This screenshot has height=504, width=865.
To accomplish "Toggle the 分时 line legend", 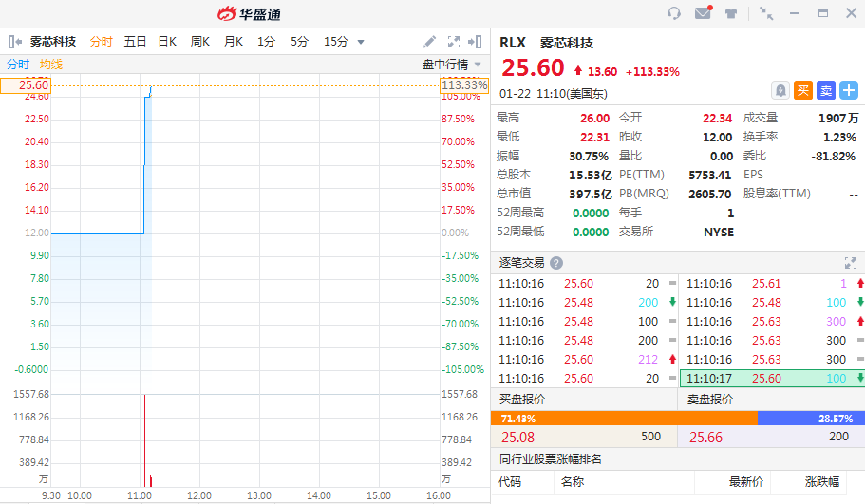I will coord(18,65).
